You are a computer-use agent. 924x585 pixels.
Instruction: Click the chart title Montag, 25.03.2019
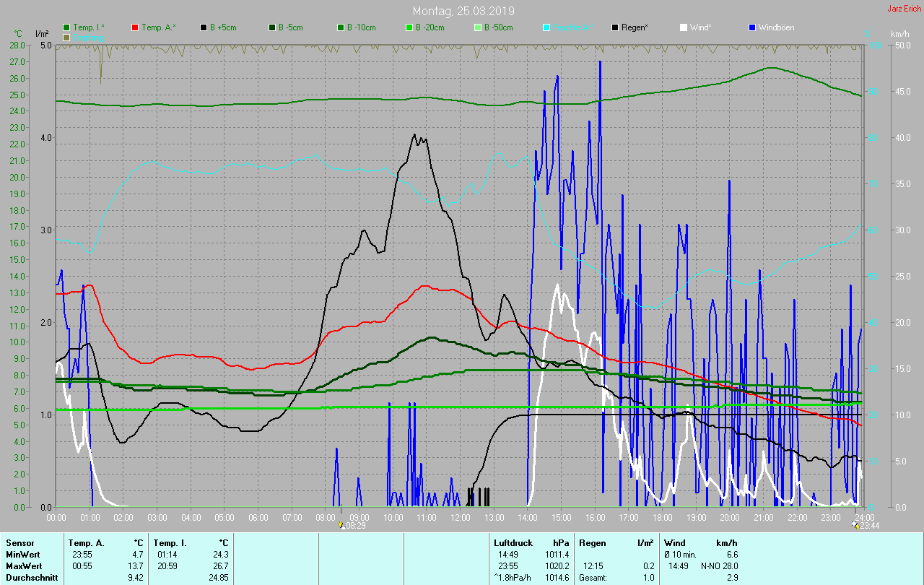point(463,11)
